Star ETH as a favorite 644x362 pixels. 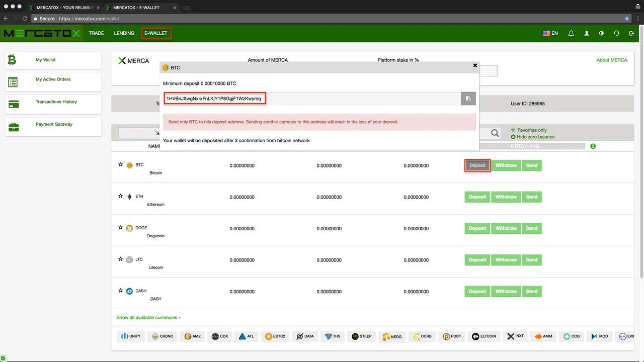[120, 196]
